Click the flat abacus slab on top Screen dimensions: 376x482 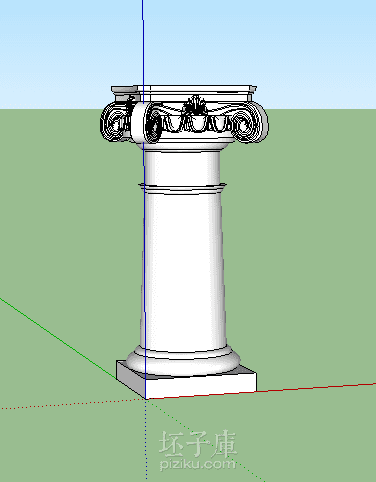184,90
